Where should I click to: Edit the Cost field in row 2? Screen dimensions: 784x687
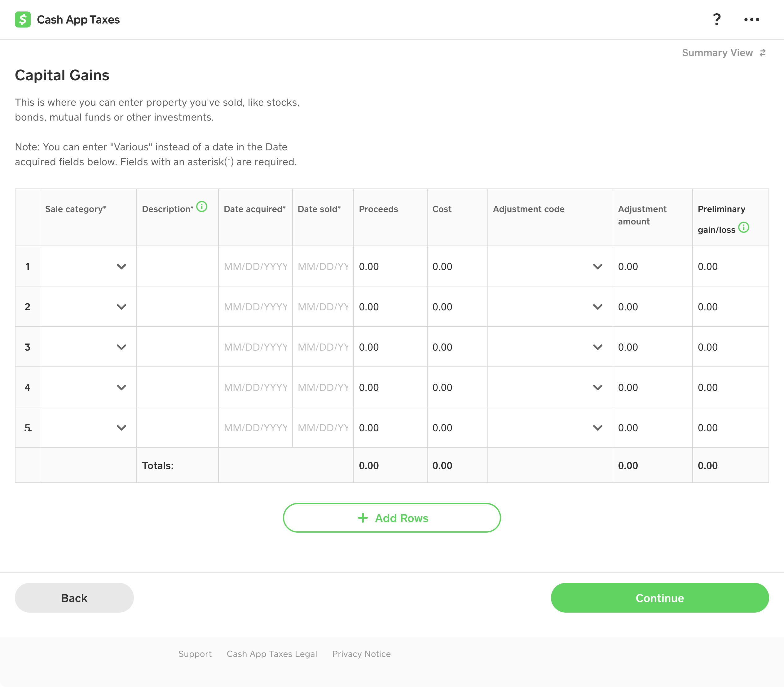[457, 307]
